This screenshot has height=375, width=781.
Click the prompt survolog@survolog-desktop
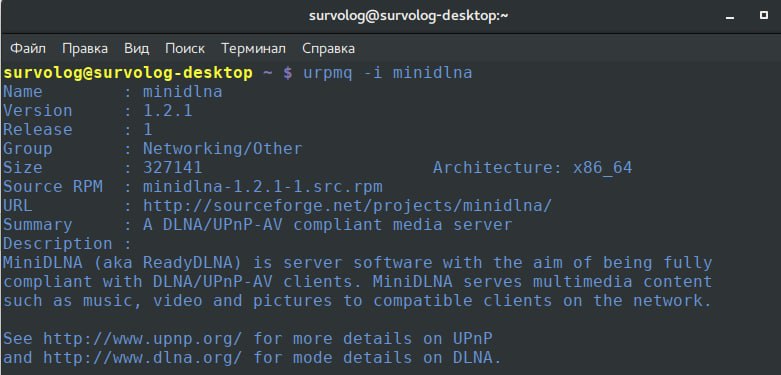pyautogui.click(x=128, y=73)
